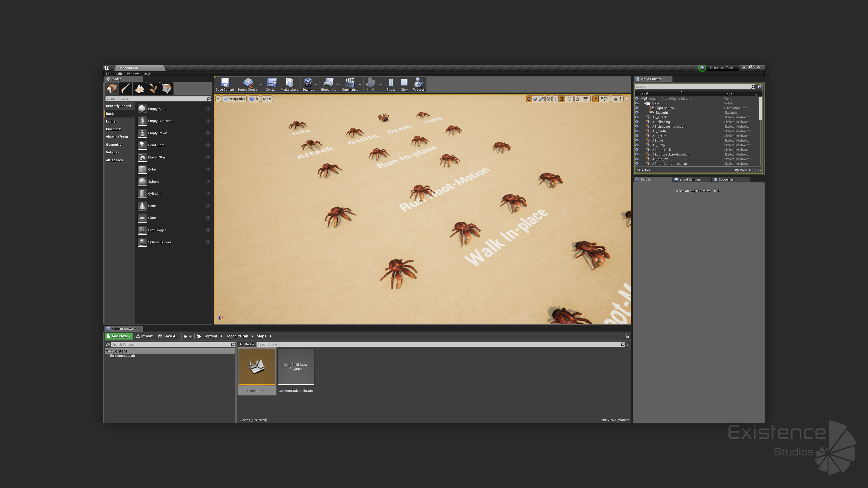Open the Window menu
Image resolution: width=868 pixels, height=488 pixels.
(x=132, y=74)
